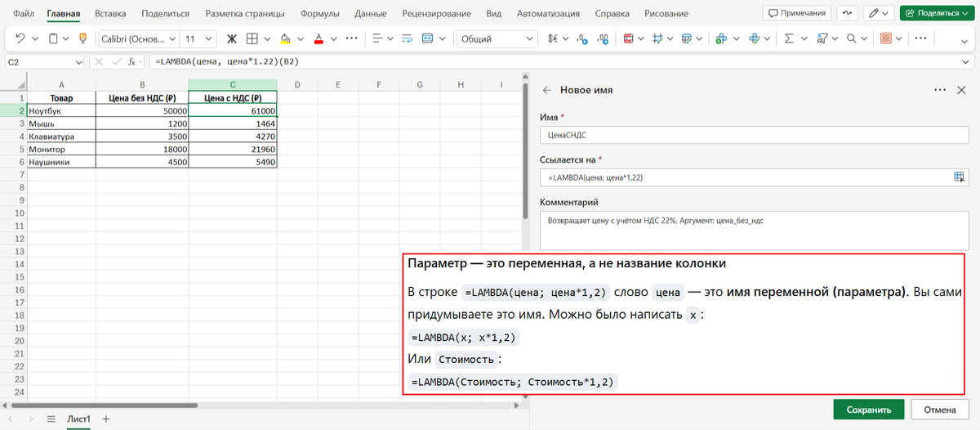Select cell with value 21960
This screenshot has height=430, width=980.
233,150
